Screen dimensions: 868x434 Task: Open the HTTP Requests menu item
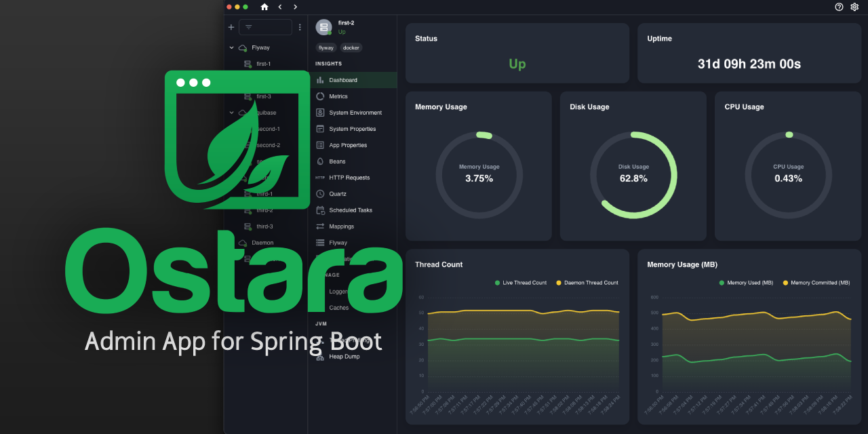point(349,178)
